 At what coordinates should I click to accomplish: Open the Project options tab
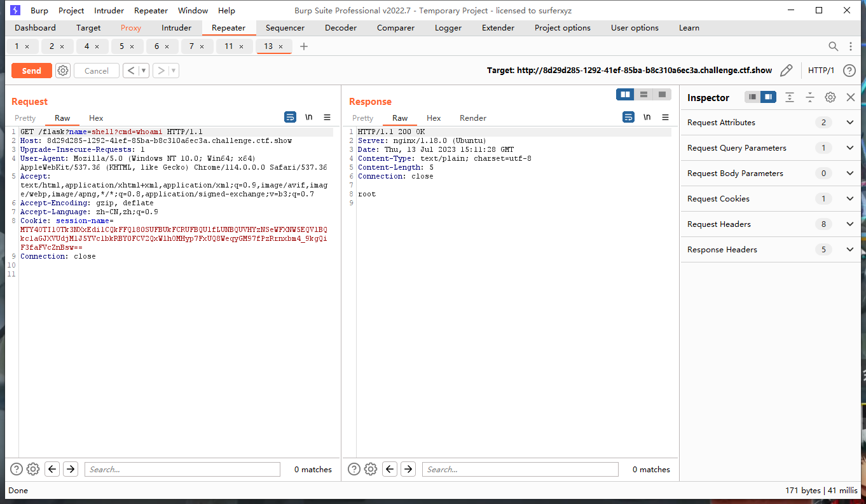coord(563,28)
